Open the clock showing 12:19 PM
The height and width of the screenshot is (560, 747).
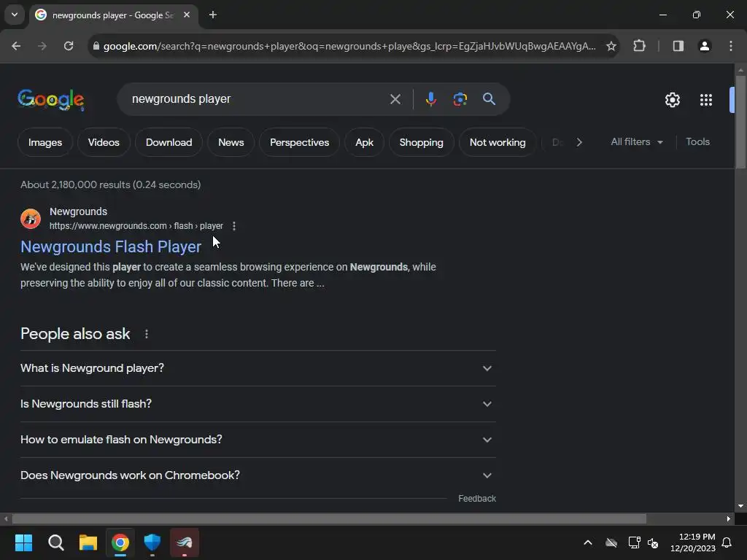(x=693, y=542)
